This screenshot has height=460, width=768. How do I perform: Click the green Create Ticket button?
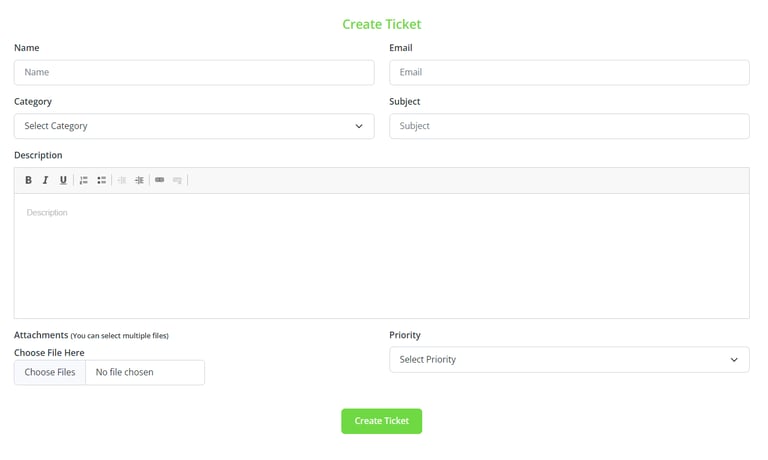click(382, 421)
